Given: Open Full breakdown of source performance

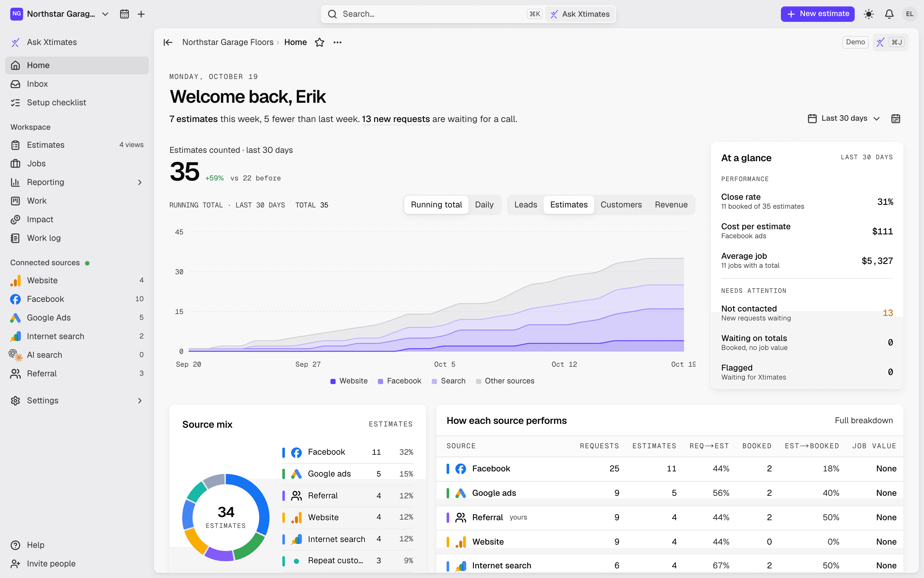Looking at the screenshot, I should (864, 421).
